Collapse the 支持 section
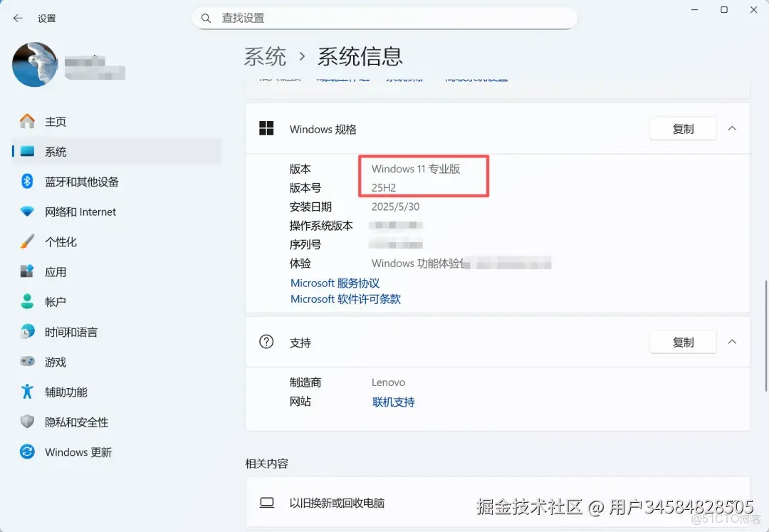769x532 pixels. [x=732, y=342]
